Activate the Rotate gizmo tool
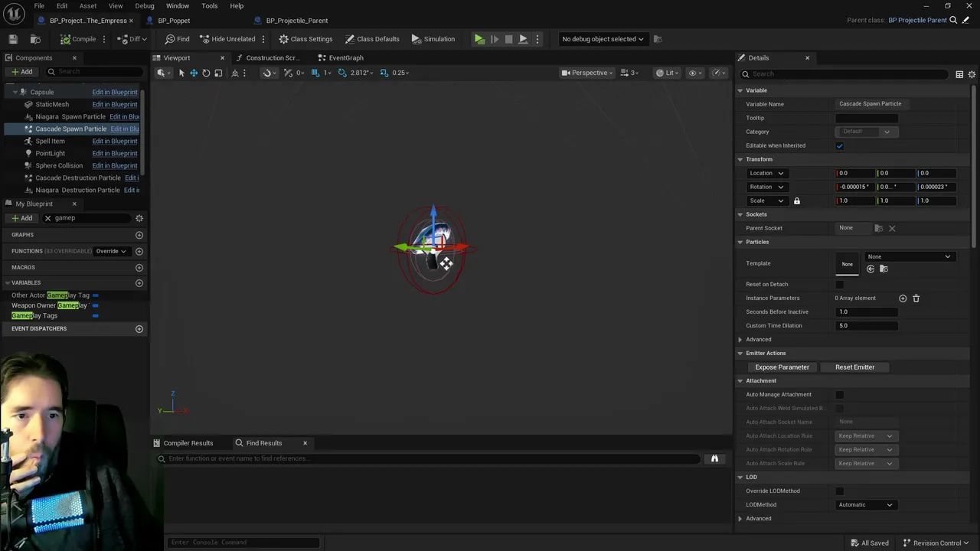 (x=206, y=73)
